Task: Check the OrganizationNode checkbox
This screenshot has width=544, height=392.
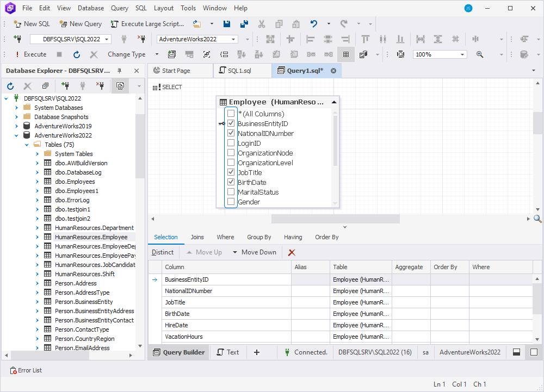Action: click(231, 152)
